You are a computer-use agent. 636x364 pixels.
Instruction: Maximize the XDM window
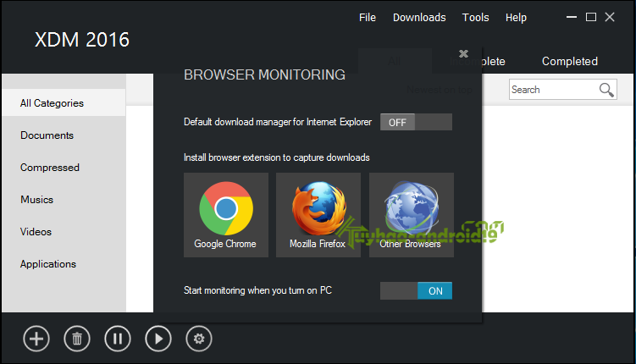click(591, 17)
